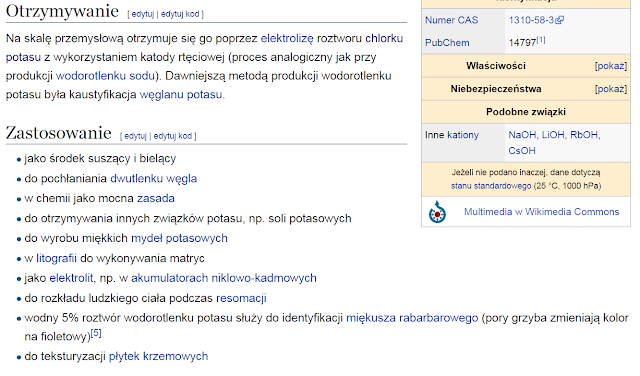Open the NaOH compound link
Image resolution: width=640 pixels, height=376 pixels.
(522, 135)
